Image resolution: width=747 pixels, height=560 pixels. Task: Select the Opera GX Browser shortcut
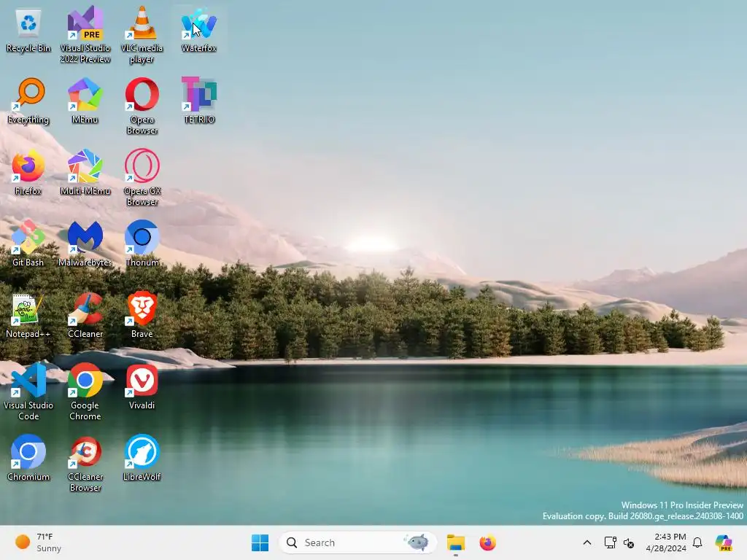[142, 177]
